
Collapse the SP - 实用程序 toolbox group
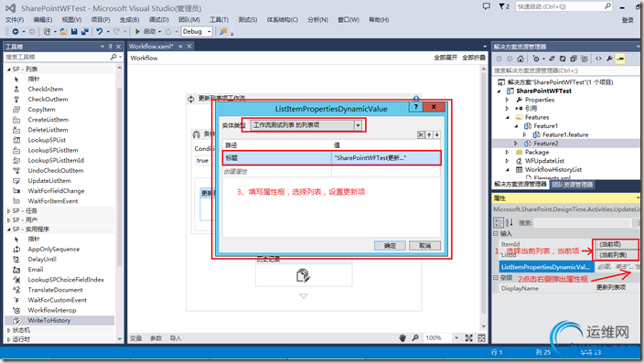9,230
